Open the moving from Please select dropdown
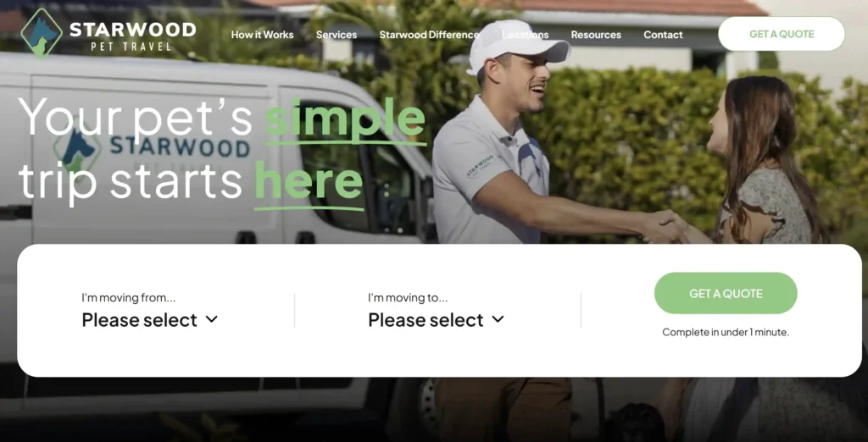This screenshot has width=868, height=442. 150,320
